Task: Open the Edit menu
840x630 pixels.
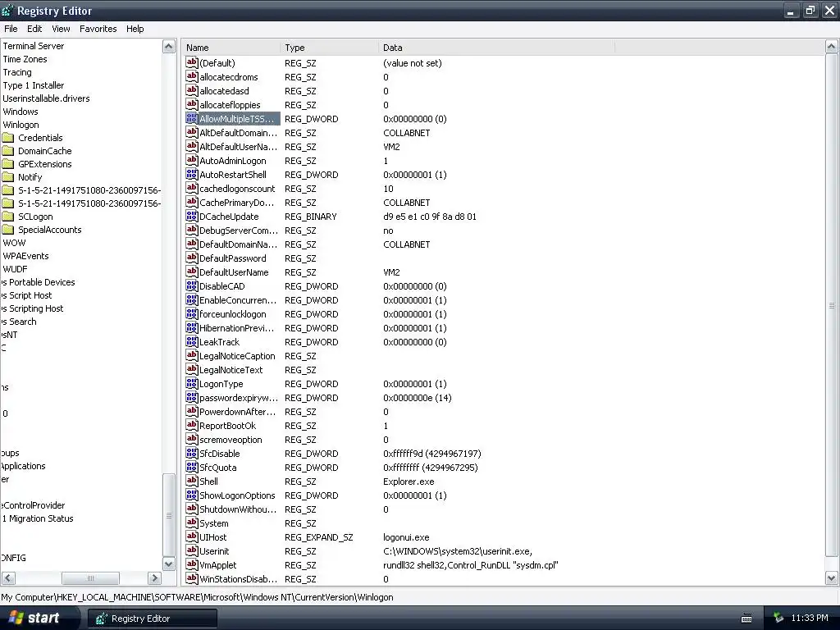Action: click(34, 29)
